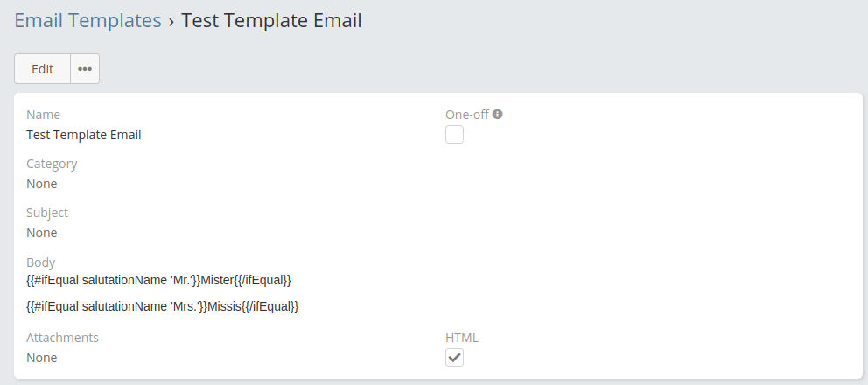The width and height of the screenshot is (868, 385).
Task: Click the Category field label
Action: point(52,164)
